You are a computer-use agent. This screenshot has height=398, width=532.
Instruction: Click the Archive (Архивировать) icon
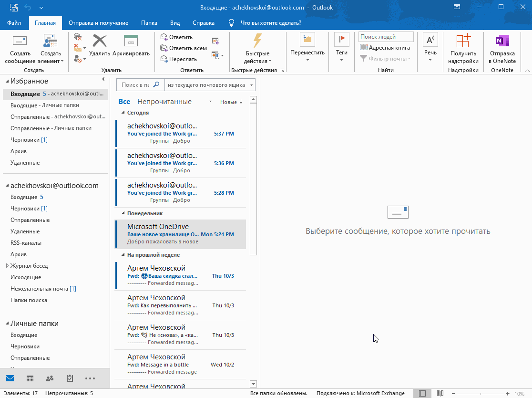(x=131, y=41)
